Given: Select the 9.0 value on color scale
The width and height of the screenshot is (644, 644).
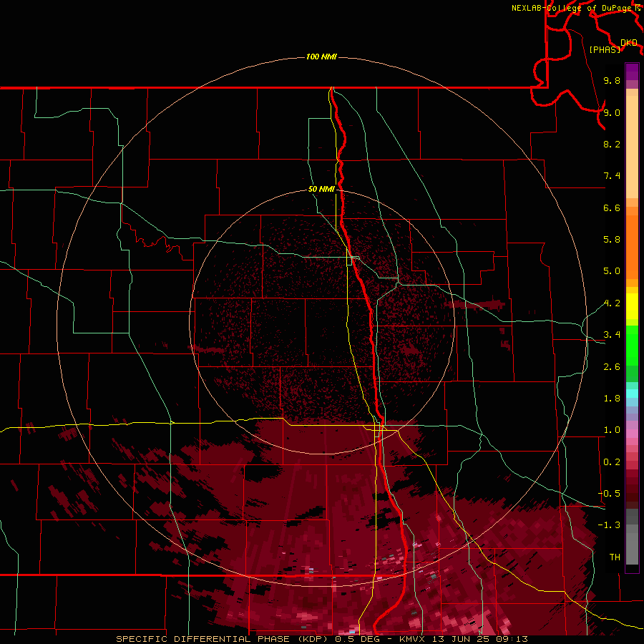Looking at the screenshot, I should (612, 112).
